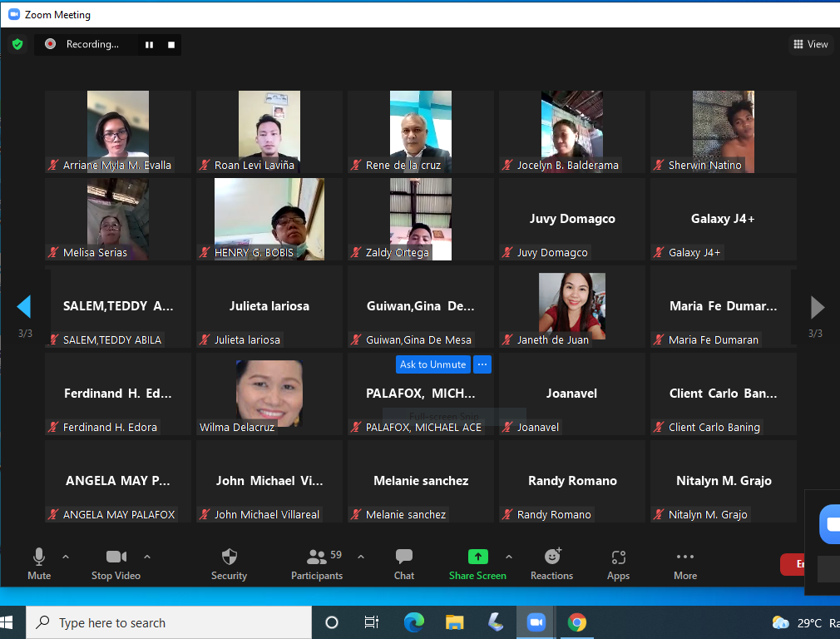Viewport: 840px width, 639px height.
Task: Open the three-dot menu beside Ask to Unmute
Action: click(x=482, y=364)
